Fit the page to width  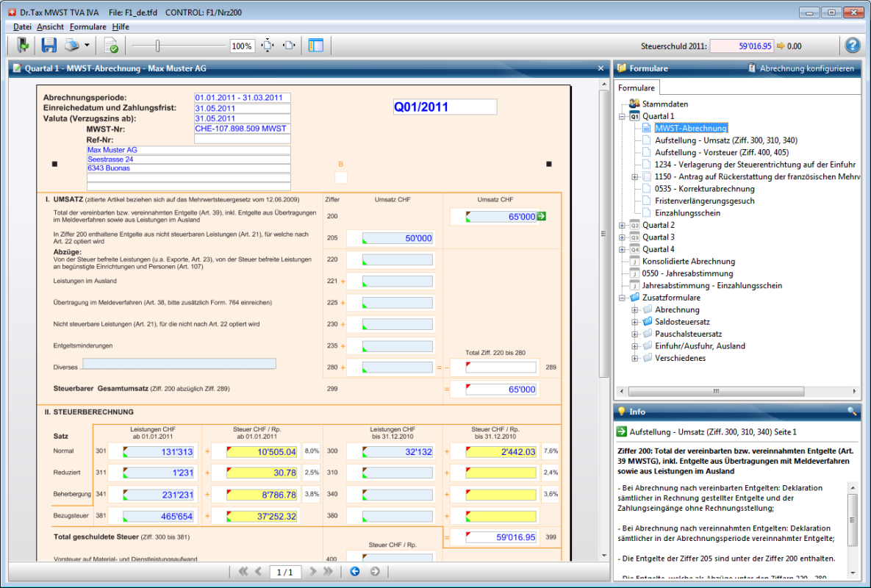tap(289, 46)
